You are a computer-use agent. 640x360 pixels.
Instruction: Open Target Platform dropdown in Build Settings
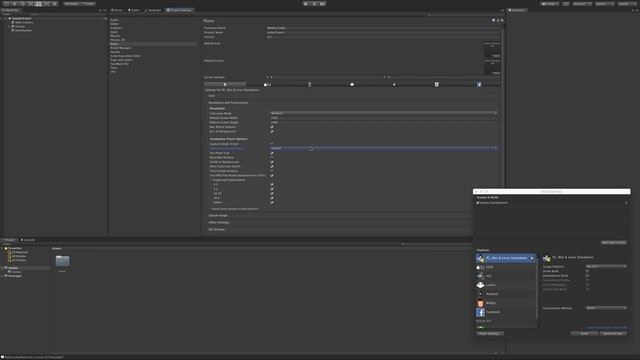[606, 267]
